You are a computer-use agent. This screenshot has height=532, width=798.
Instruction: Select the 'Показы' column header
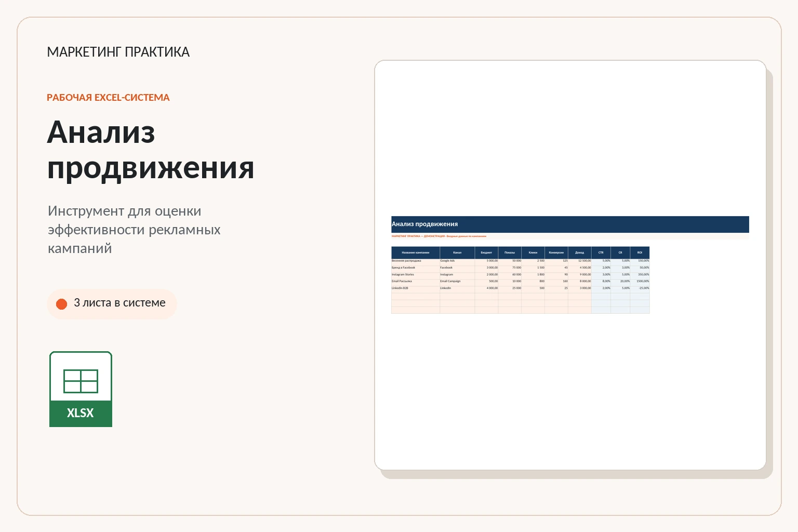(x=510, y=252)
